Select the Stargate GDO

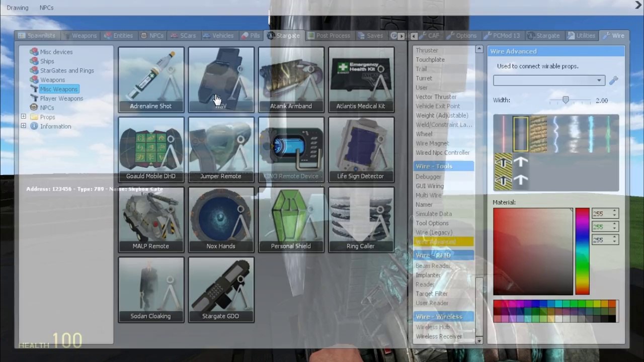tap(221, 289)
